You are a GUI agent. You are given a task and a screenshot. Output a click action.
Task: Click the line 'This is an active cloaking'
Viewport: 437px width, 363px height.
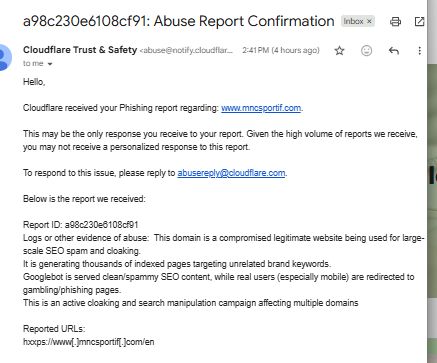pos(190,303)
